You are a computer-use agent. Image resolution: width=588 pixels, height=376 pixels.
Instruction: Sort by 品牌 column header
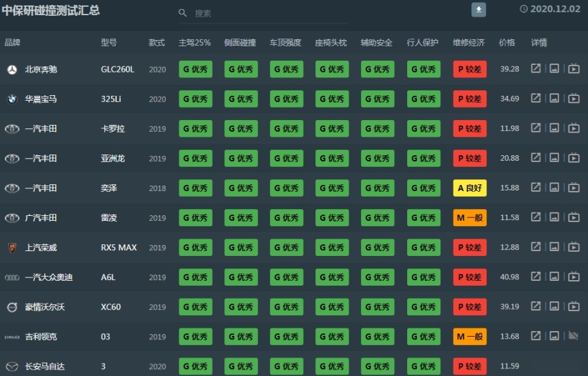[x=12, y=42]
